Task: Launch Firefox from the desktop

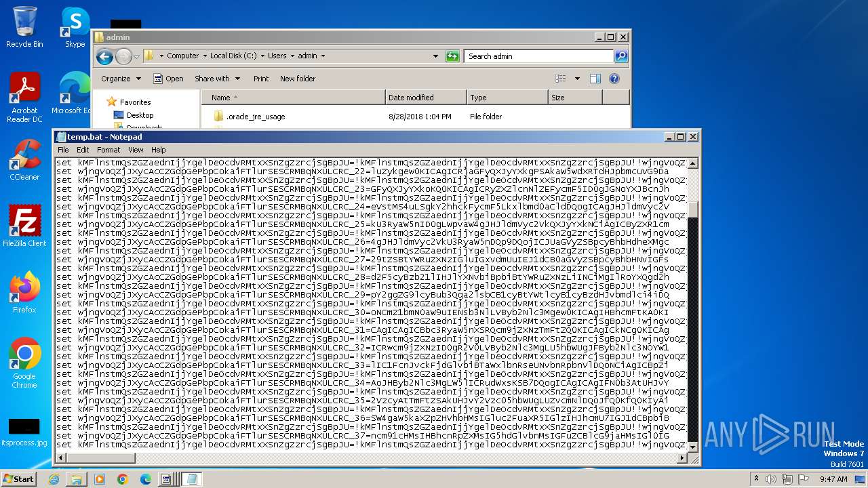Action: click(24, 292)
